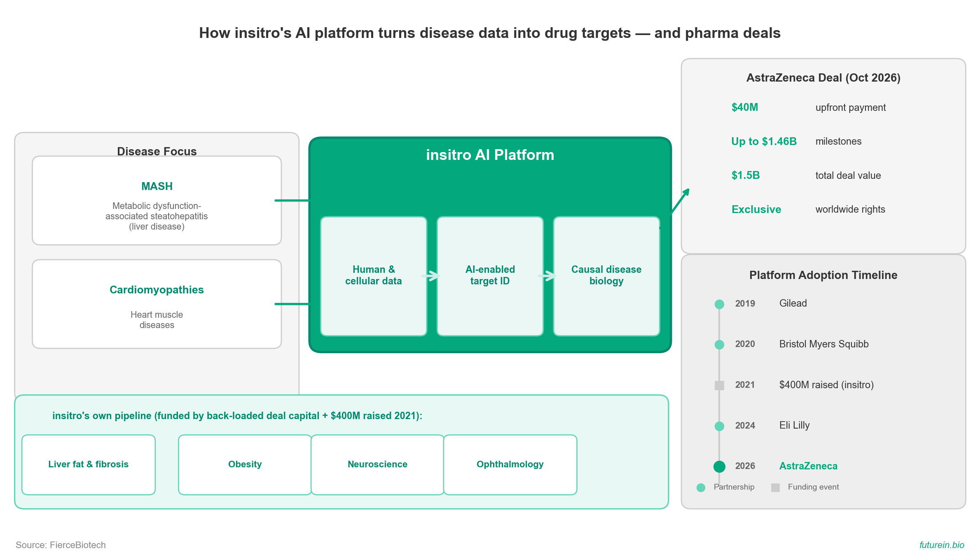Click the Gilead timeline label
This screenshot has width=980, height=558.
point(793,303)
